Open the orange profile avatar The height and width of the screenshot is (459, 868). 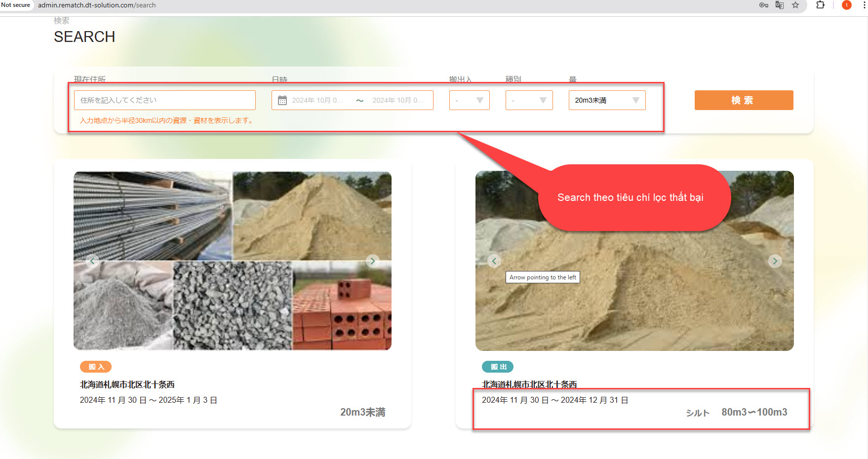(x=846, y=5)
